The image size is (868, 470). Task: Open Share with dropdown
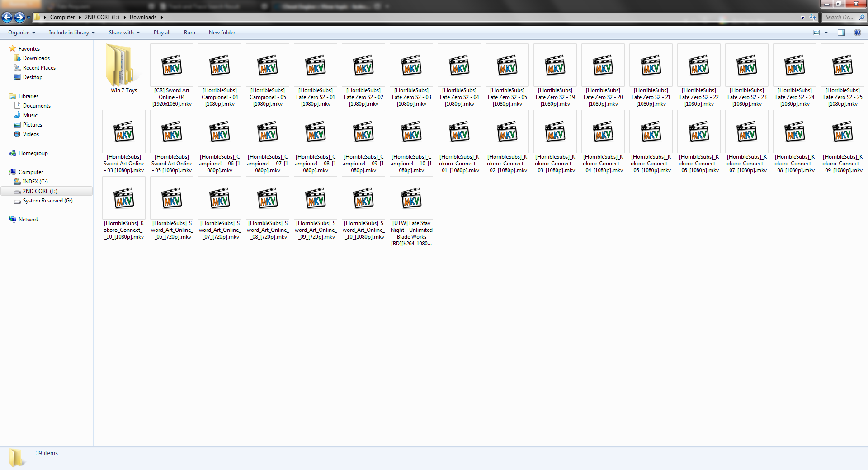(124, 33)
